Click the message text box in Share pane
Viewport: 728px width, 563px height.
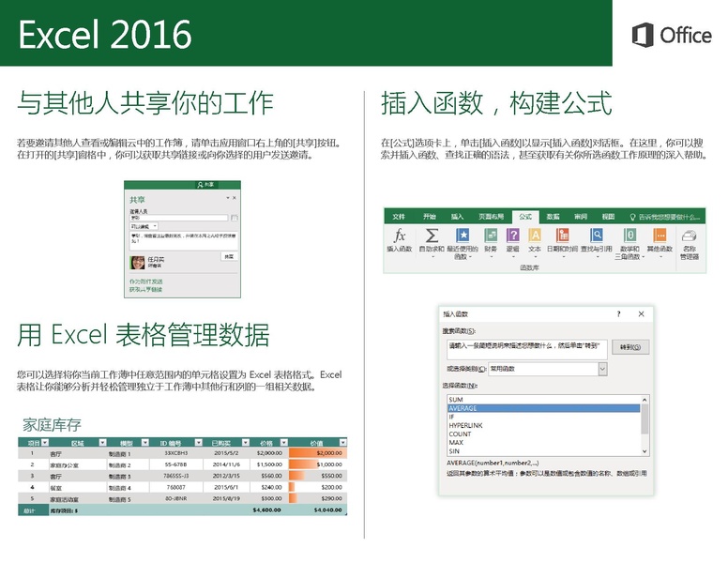coord(184,241)
